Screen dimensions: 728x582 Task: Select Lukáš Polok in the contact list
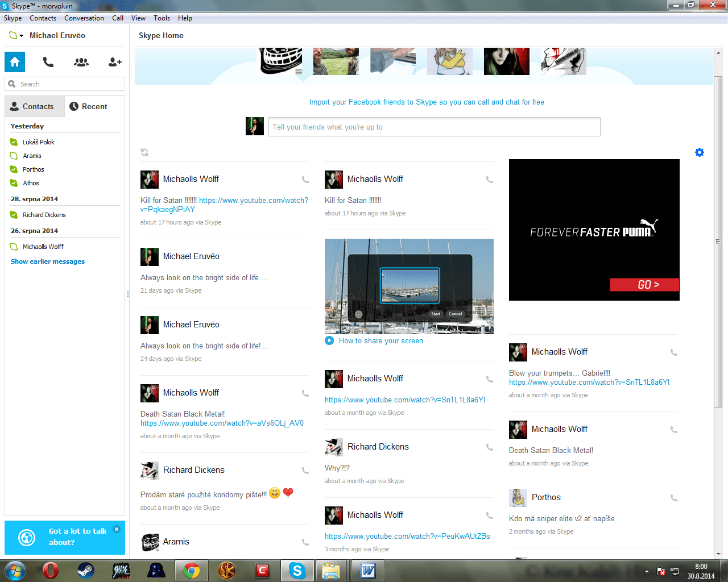coord(39,142)
